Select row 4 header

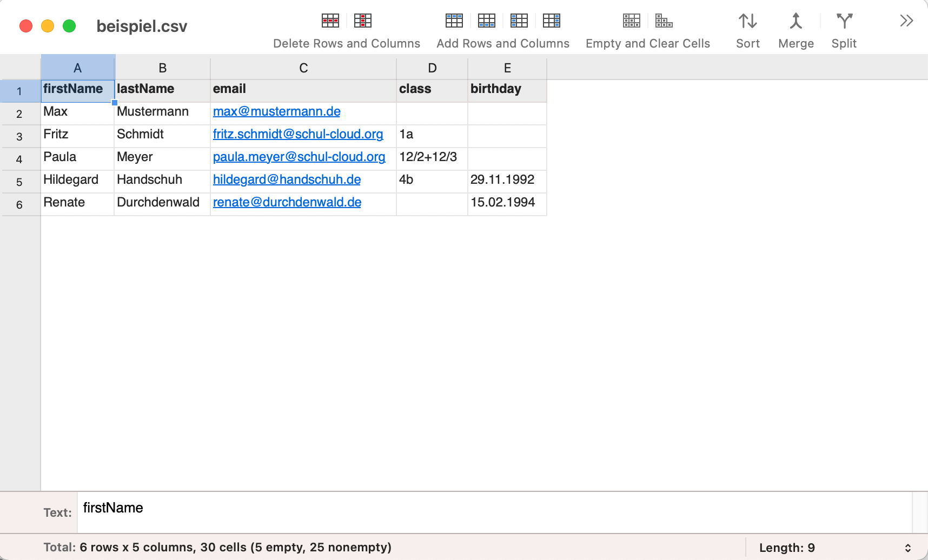tap(19, 159)
